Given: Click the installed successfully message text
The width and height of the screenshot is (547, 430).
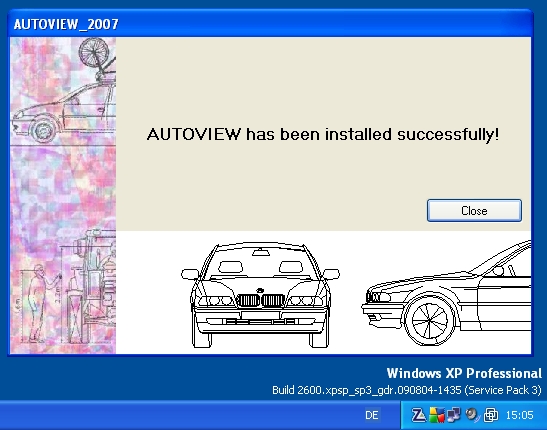Looking at the screenshot, I should [323, 134].
